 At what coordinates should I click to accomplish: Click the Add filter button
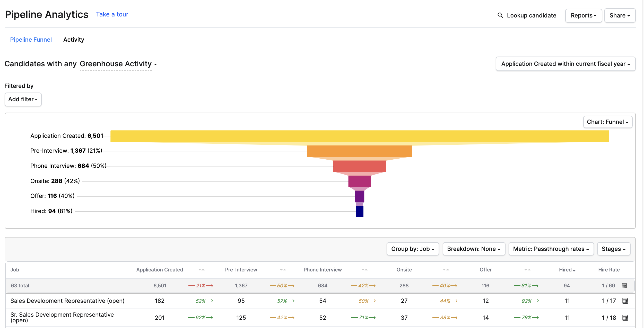coord(23,99)
